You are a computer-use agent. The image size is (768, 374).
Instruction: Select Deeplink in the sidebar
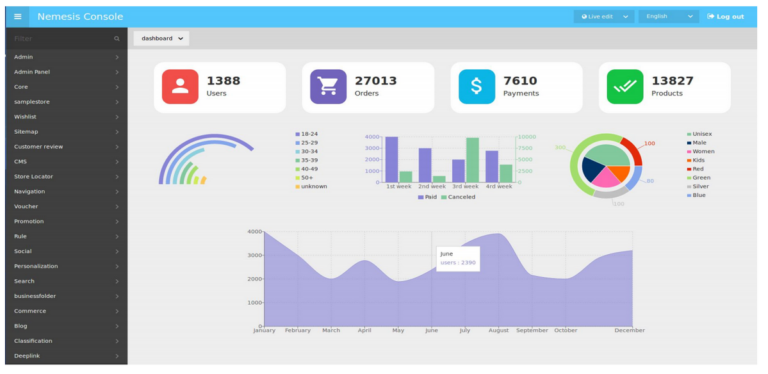[67, 356]
